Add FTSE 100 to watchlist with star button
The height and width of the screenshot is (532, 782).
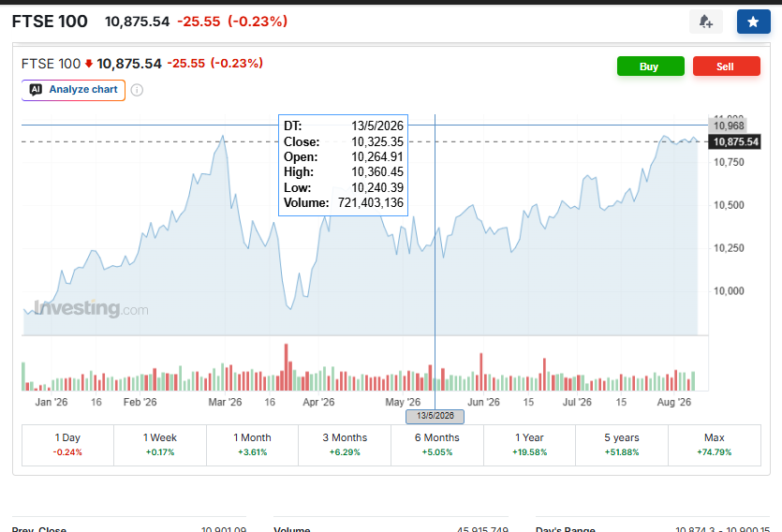pyautogui.click(x=754, y=22)
